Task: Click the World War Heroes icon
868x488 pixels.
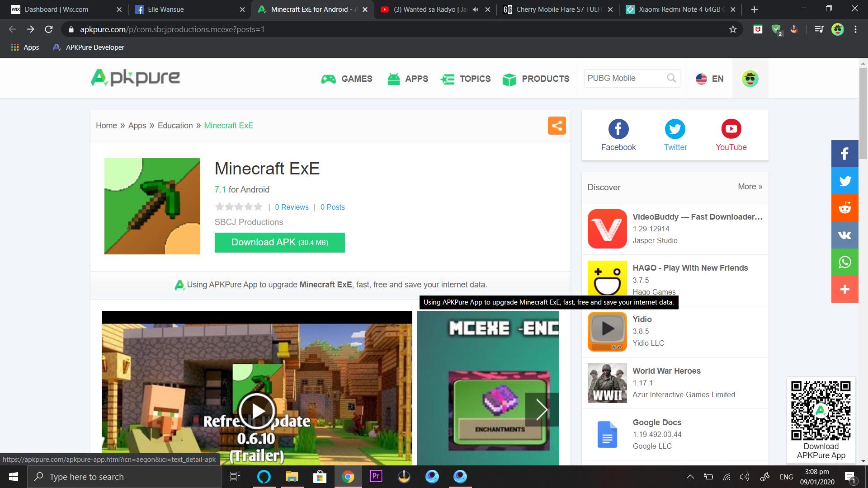Action: [x=607, y=383]
